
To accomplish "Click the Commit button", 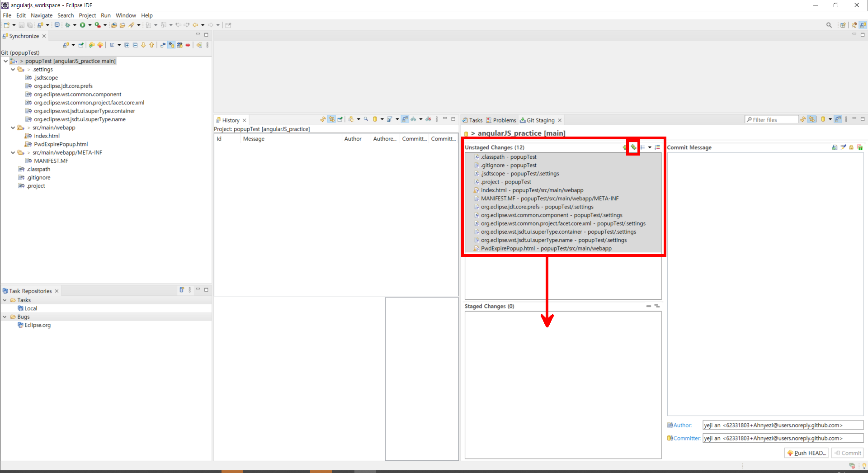I will 848,453.
